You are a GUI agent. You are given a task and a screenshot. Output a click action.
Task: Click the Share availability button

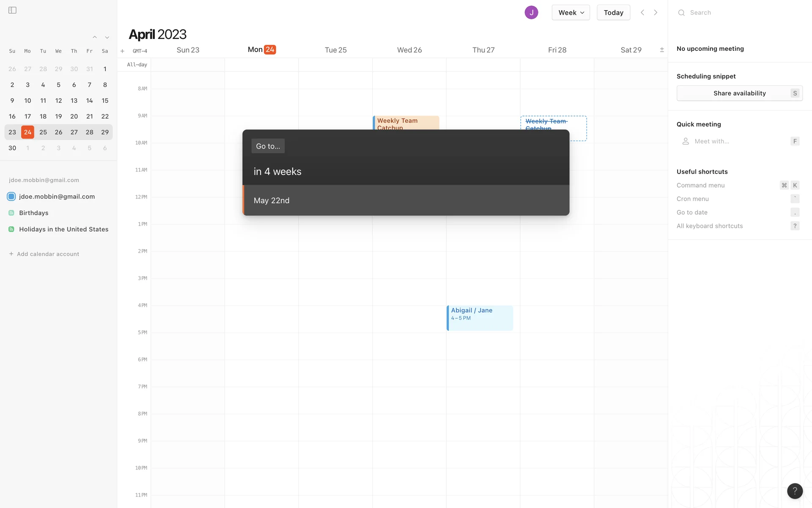tap(739, 93)
